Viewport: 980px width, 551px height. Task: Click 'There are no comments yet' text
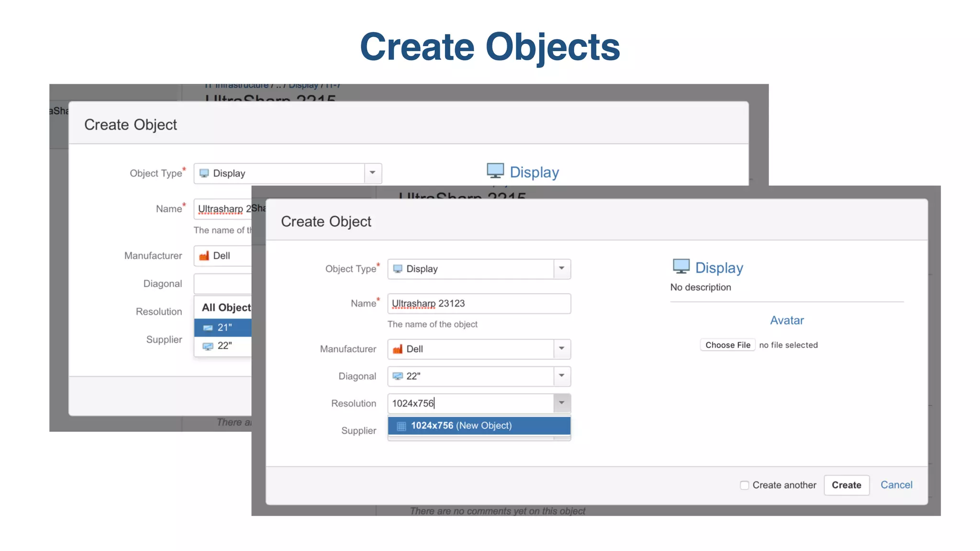point(498,511)
